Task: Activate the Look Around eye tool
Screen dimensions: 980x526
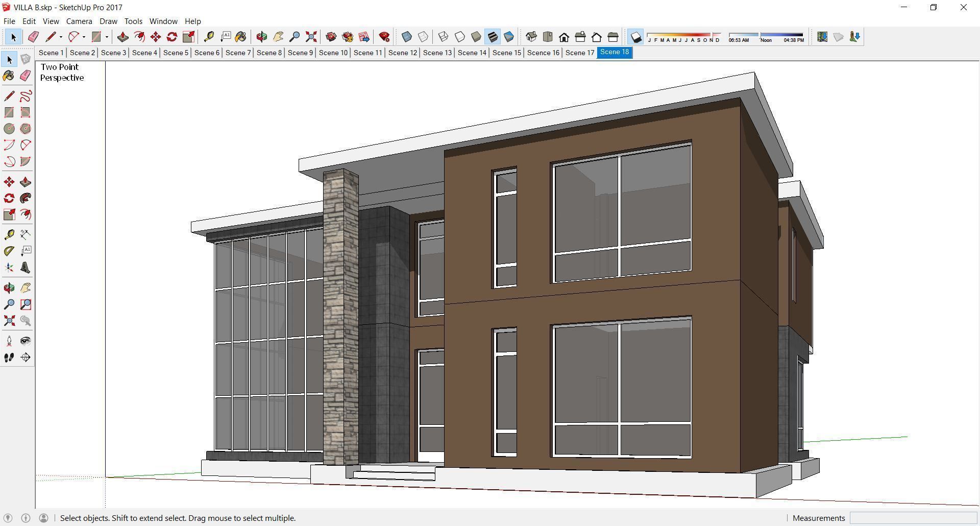Action: tap(26, 341)
